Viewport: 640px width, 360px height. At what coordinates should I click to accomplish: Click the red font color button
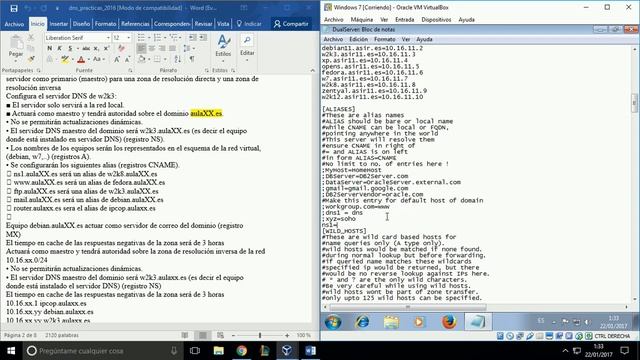(81, 60)
